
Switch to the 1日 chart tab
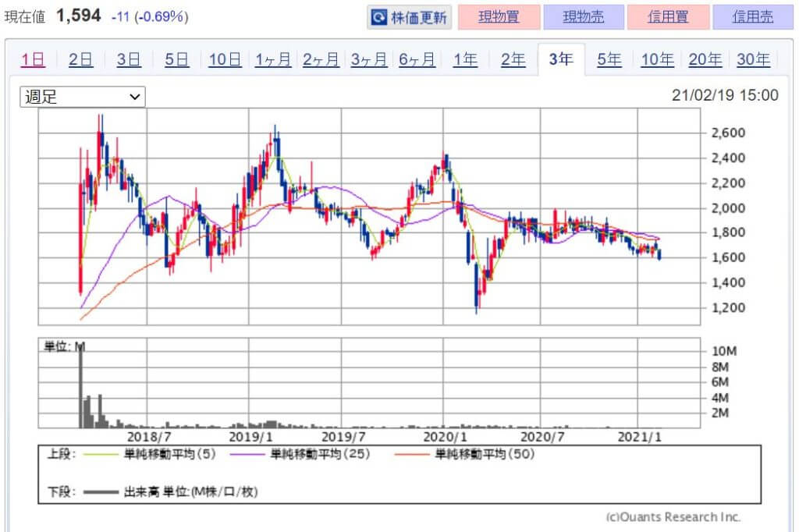(33, 59)
